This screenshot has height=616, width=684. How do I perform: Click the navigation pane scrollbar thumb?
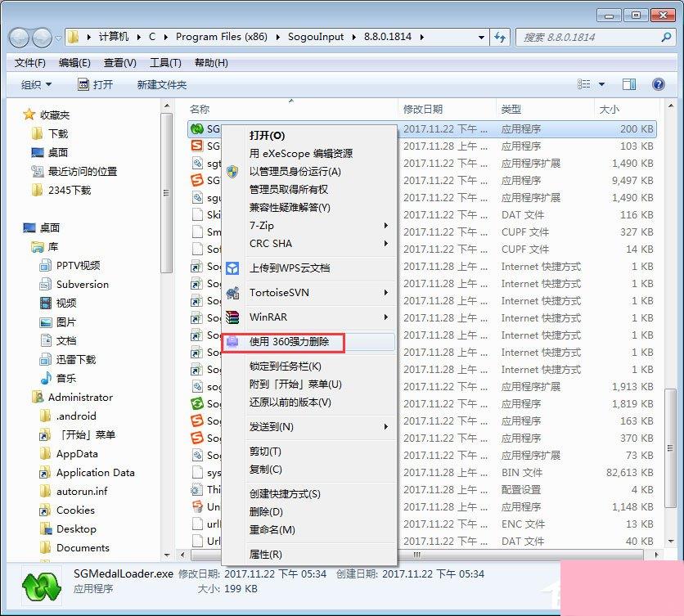click(x=166, y=193)
